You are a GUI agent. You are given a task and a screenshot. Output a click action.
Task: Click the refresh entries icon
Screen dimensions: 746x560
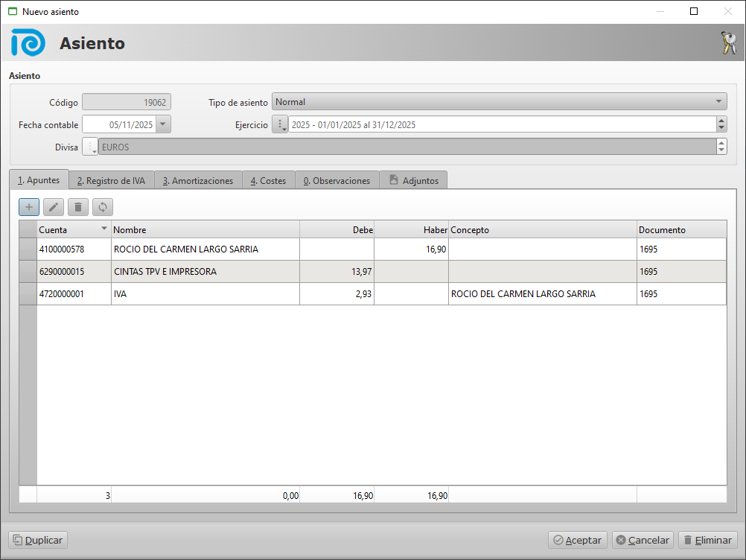[x=103, y=207]
